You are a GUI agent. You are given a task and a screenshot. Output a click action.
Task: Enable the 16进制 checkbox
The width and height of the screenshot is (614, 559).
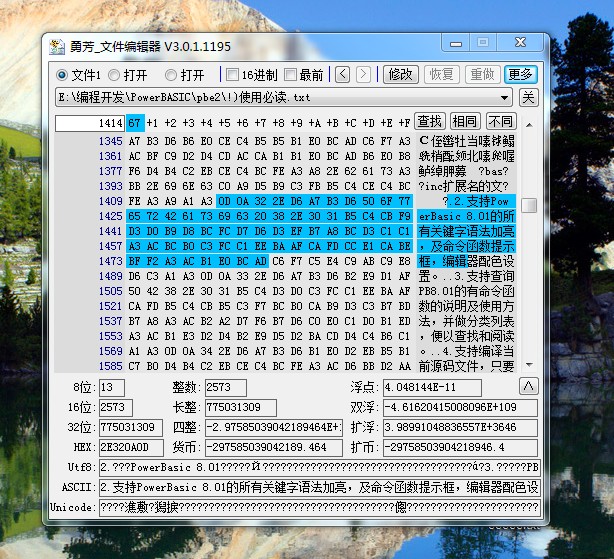(232, 75)
